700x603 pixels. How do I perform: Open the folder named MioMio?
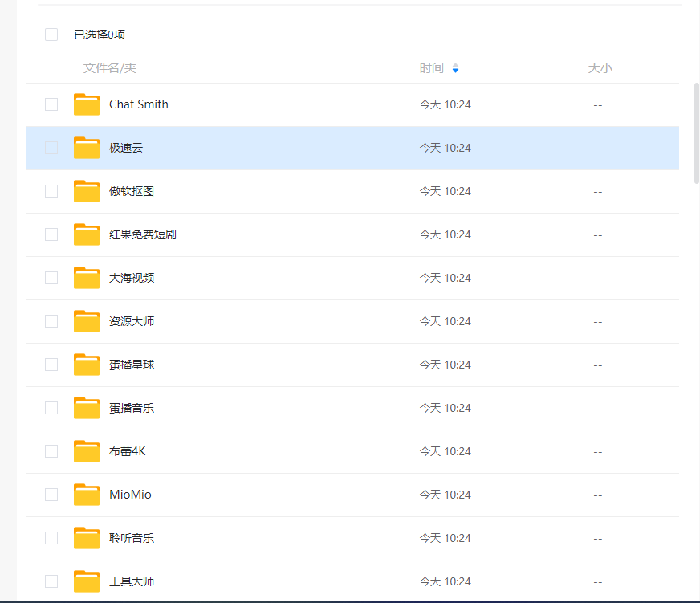tap(130, 495)
